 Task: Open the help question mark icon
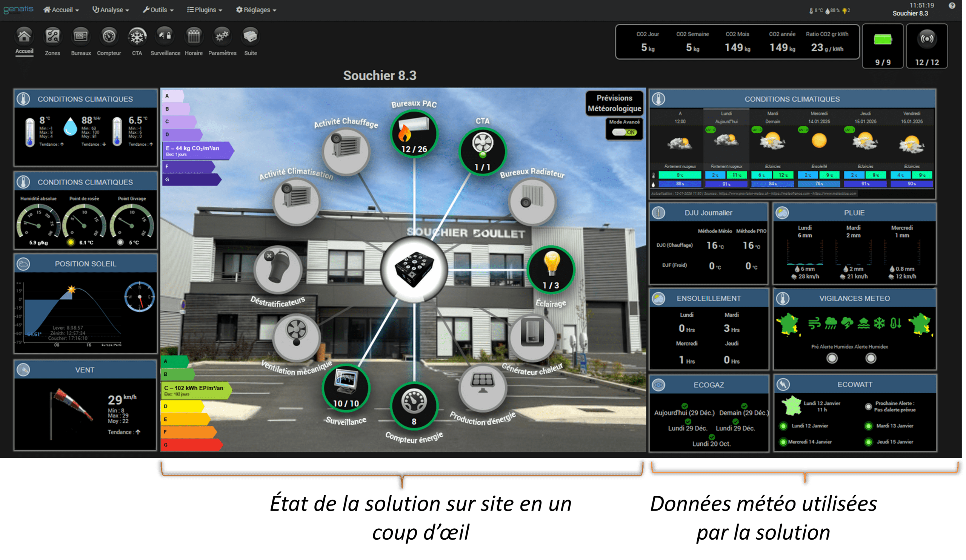952,5
